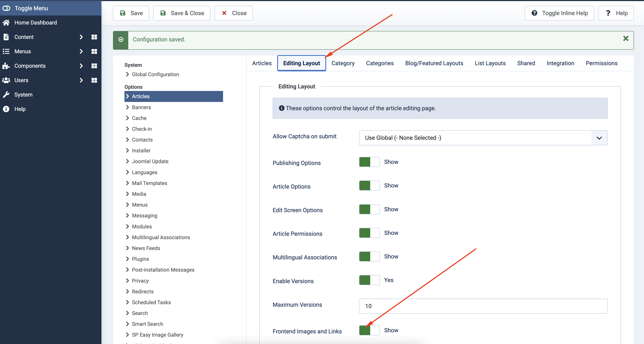Open Contacts options

pyautogui.click(x=142, y=140)
